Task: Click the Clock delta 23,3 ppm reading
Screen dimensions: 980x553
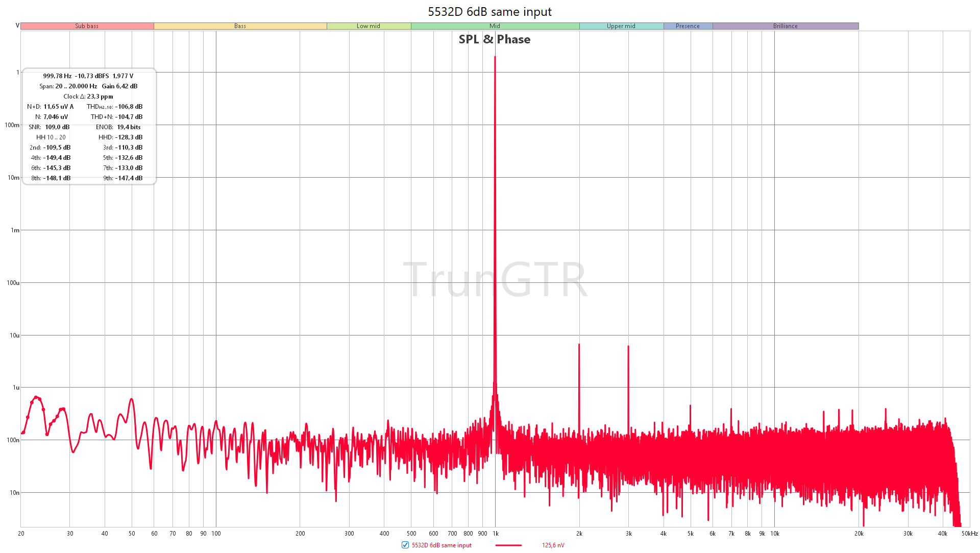Action: (88, 97)
